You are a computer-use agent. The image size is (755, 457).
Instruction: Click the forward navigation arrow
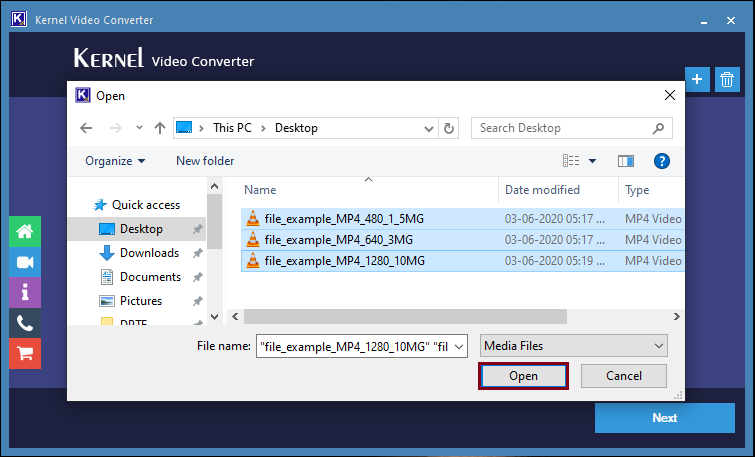(x=116, y=128)
